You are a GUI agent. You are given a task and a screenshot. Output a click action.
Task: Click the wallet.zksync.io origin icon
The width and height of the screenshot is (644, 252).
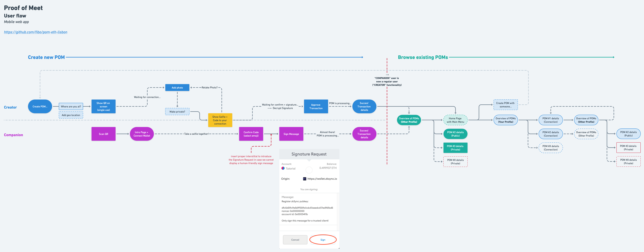click(304, 178)
